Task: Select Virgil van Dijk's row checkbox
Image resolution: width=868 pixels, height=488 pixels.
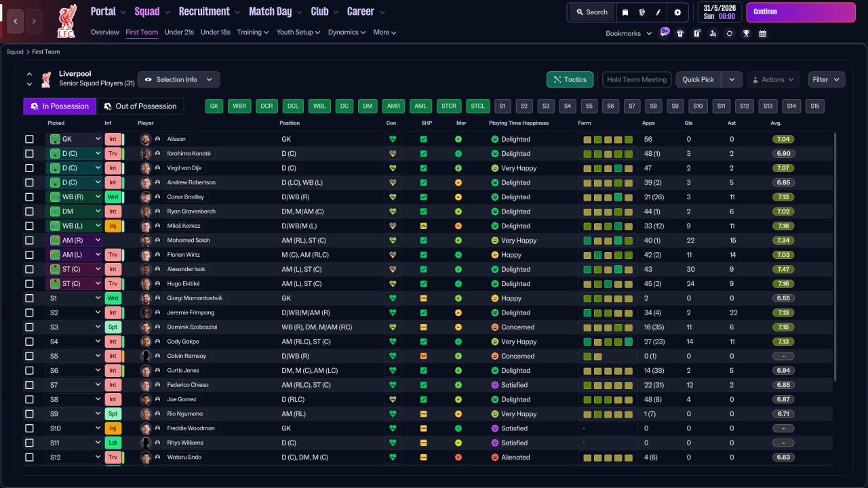Action: tap(29, 168)
